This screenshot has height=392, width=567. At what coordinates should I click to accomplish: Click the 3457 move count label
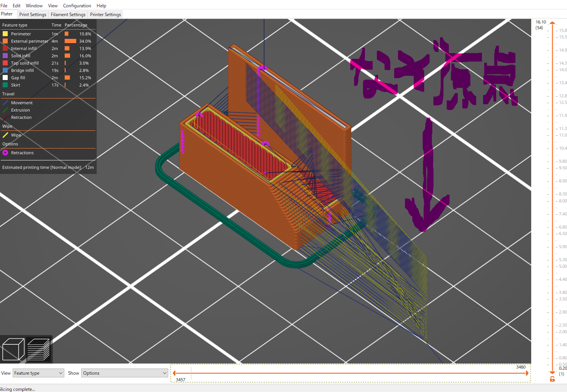coord(181,380)
